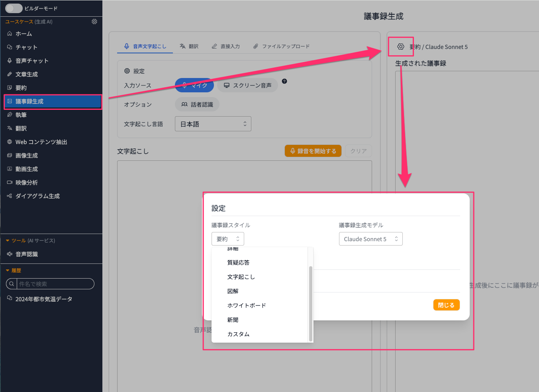
Task: Click 閉じる button in settings dialog
Action: click(446, 305)
